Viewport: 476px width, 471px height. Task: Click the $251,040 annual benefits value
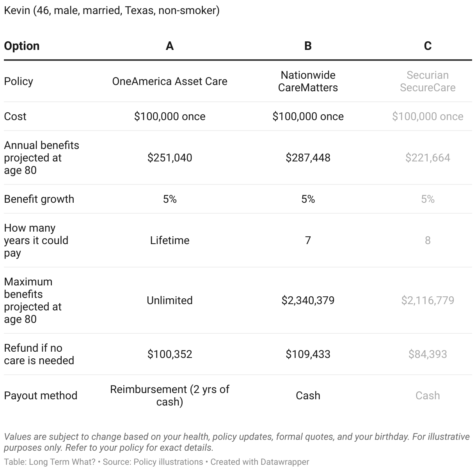(170, 158)
